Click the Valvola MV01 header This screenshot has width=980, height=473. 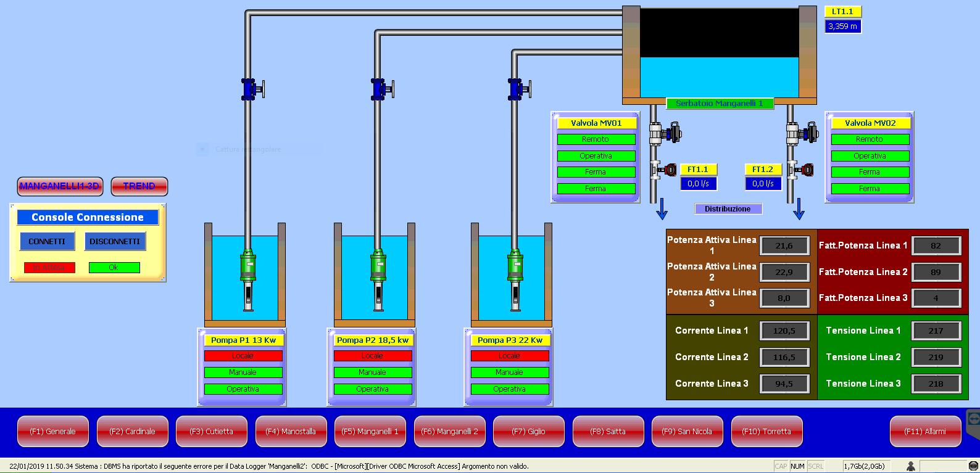pos(597,123)
